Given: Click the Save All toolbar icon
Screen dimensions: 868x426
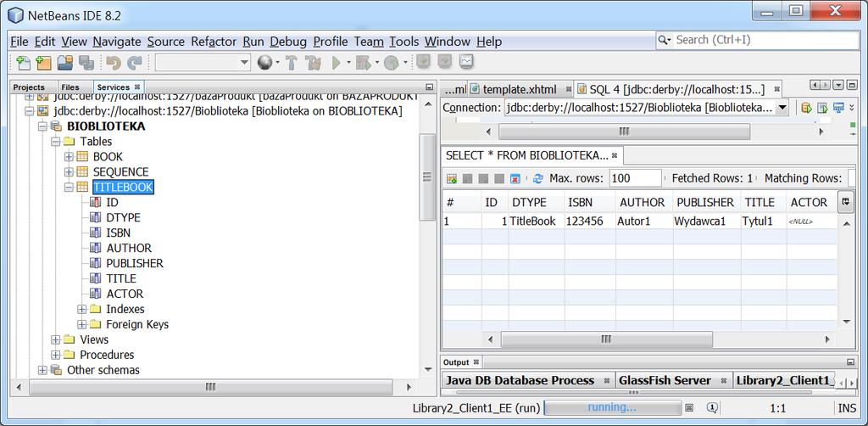Looking at the screenshot, I should tap(86, 63).
